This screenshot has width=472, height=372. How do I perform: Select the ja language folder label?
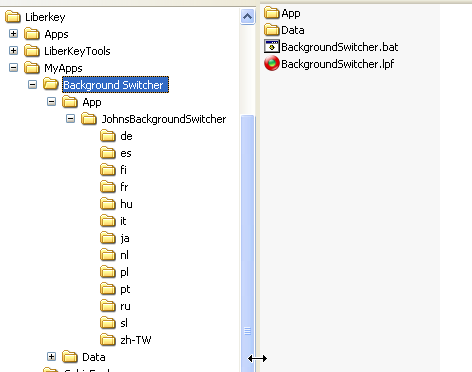pyautogui.click(x=125, y=238)
